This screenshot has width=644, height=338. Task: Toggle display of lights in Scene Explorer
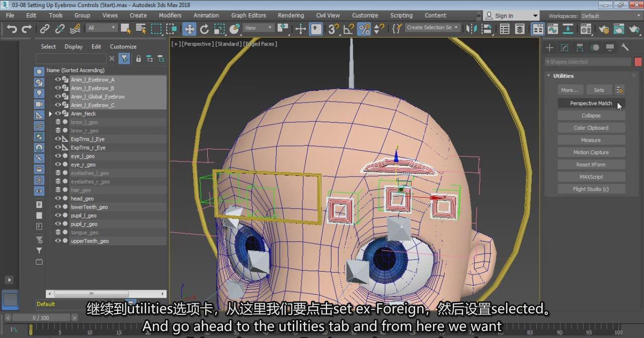pos(39,94)
